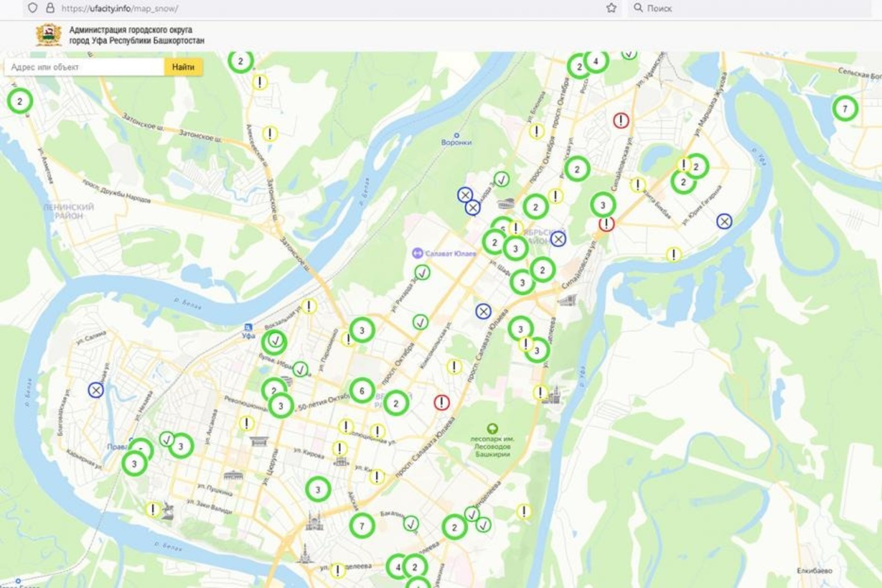Click red exclamation marker near просп. Салавата Юлаева
This screenshot has height=588, width=882.
pos(441,403)
